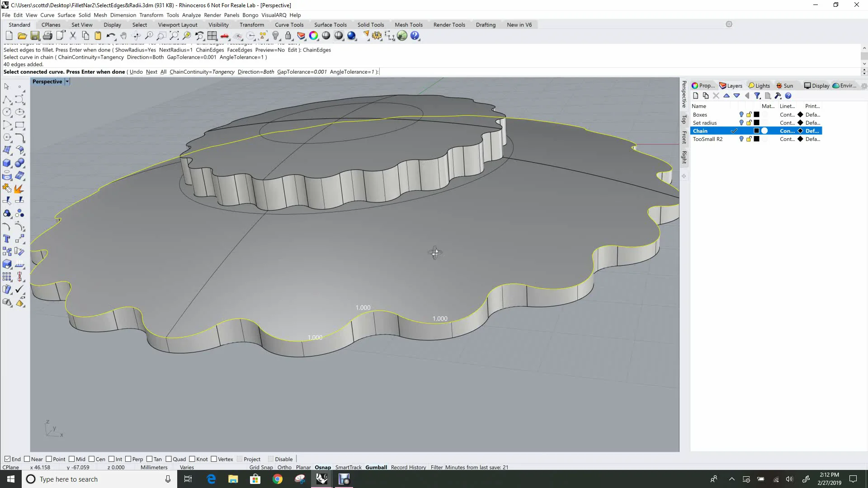
Task: Open the layer filter dropdown arrow
Action: click(759, 99)
